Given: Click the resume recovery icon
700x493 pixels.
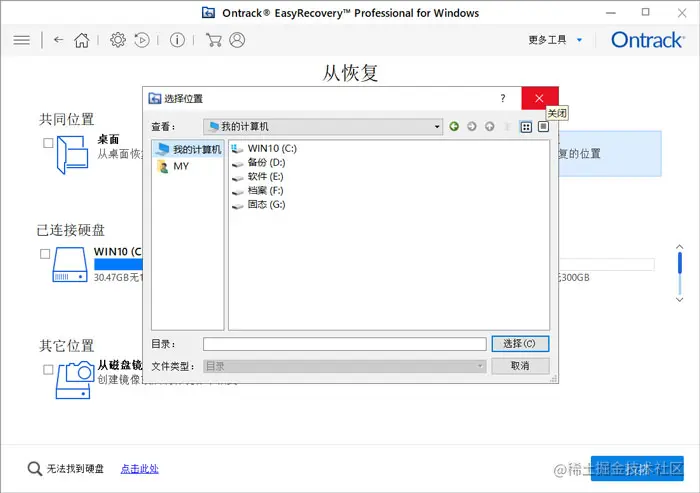Looking at the screenshot, I should [x=142, y=40].
